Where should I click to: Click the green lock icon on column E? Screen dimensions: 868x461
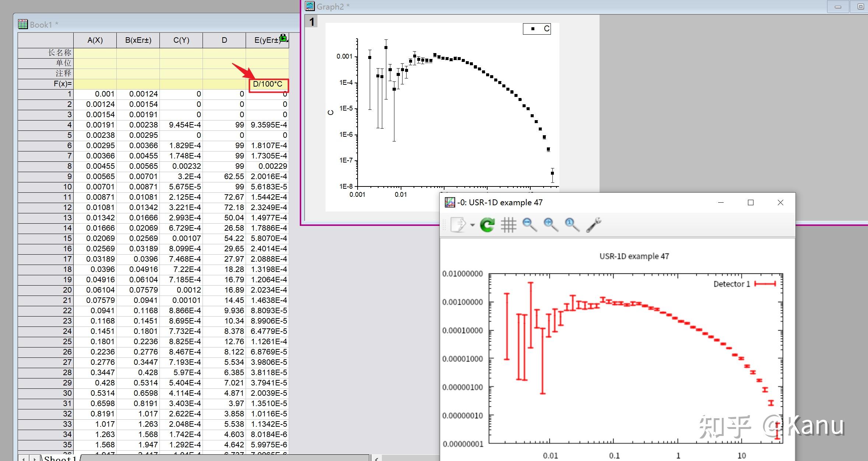[283, 38]
